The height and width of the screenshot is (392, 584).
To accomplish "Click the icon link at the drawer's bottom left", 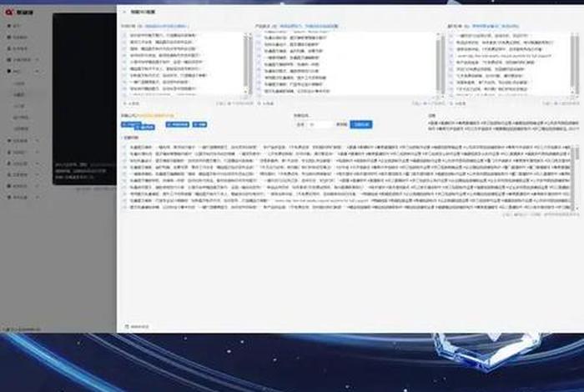I will (x=137, y=326).
